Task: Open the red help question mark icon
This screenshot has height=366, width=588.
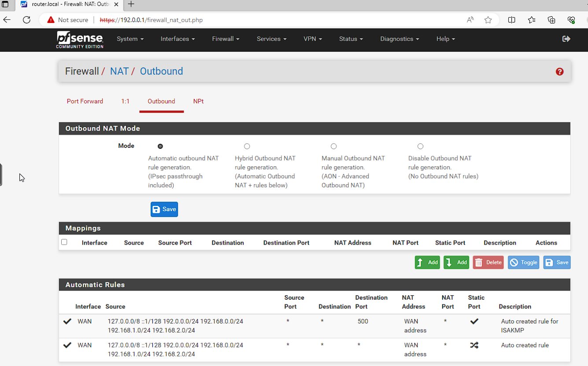Action: click(559, 72)
